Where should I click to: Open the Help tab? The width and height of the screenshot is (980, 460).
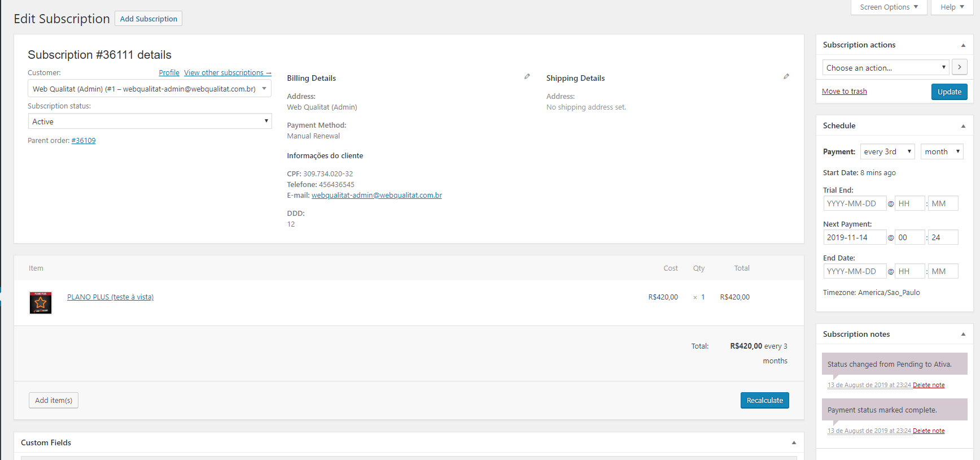(952, 7)
